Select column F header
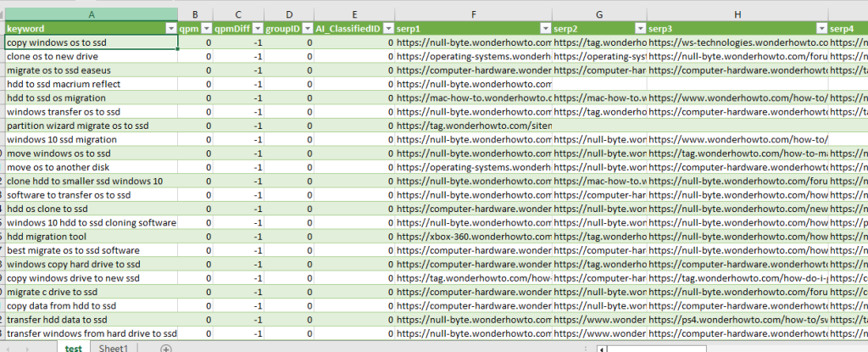Image resolution: width=868 pixels, height=352 pixels. [x=474, y=14]
